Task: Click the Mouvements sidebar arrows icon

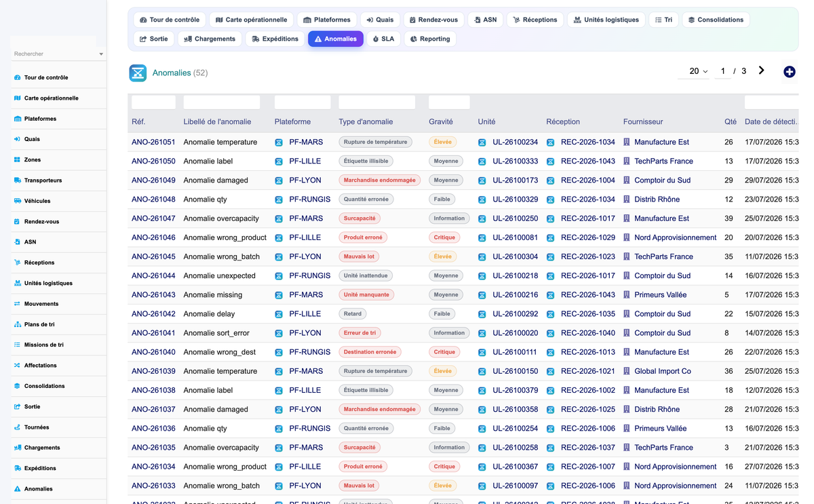Action: [x=17, y=304]
